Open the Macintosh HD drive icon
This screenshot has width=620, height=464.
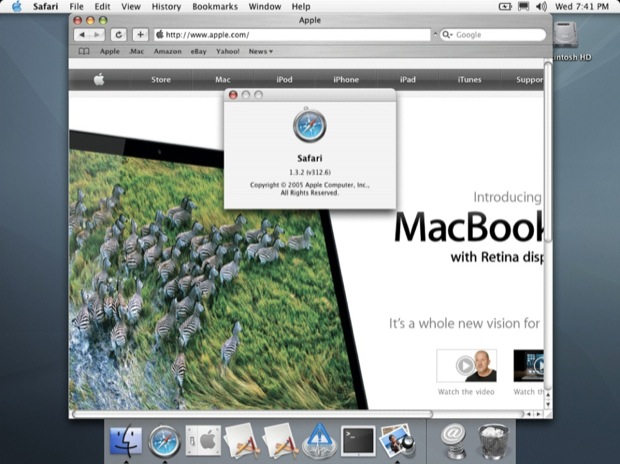[565, 35]
